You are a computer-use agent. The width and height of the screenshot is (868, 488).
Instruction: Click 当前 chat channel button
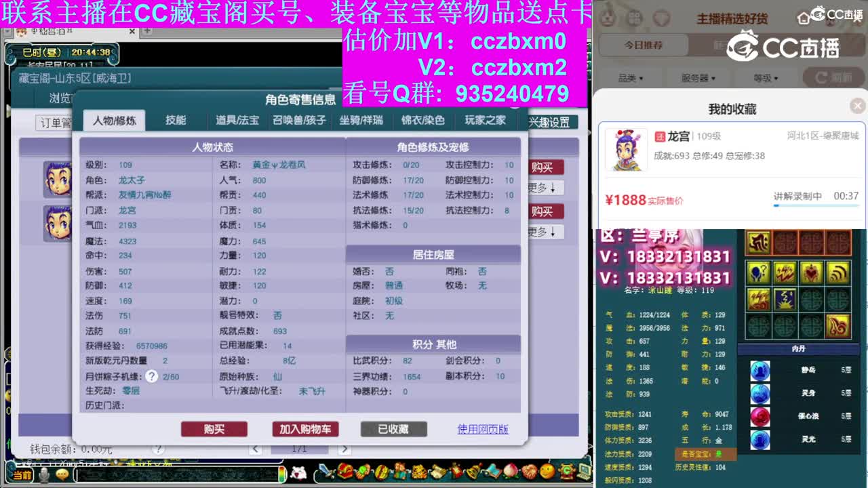point(22,475)
